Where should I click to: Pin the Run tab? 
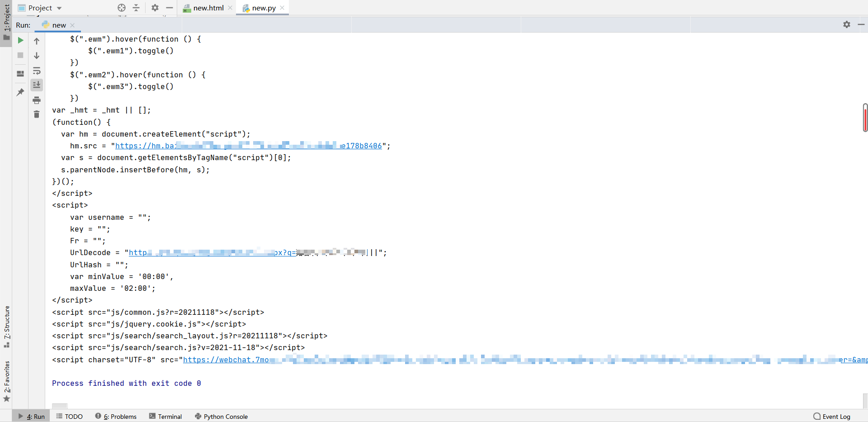20,92
